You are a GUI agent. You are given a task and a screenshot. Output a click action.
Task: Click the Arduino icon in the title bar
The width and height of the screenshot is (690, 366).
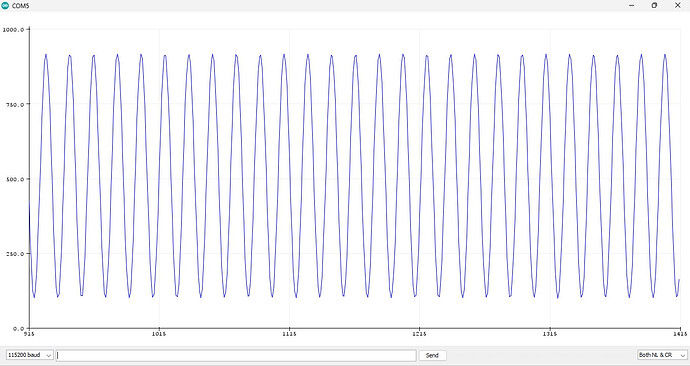tap(5, 5)
